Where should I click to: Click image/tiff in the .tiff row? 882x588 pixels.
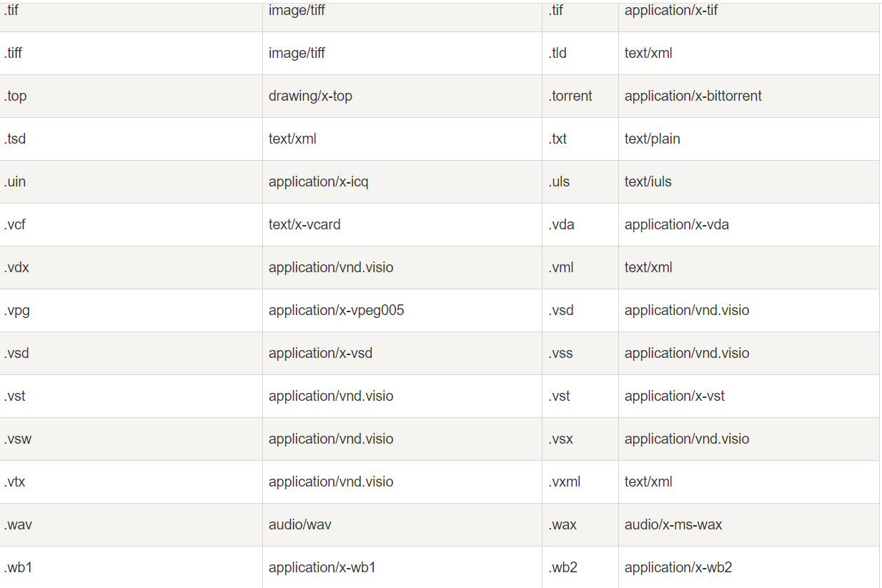point(402,53)
